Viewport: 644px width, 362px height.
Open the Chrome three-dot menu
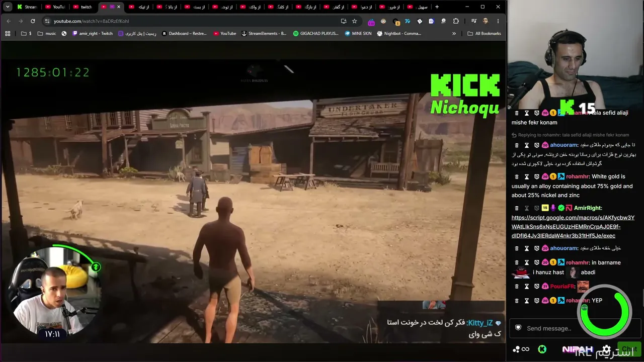pyautogui.click(x=498, y=21)
